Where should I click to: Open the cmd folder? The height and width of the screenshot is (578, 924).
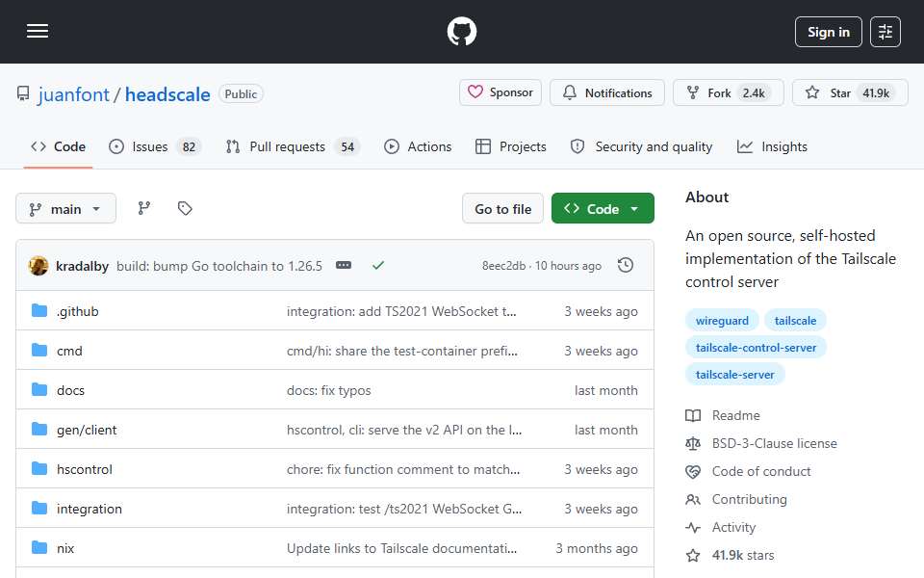click(x=69, y=351)
